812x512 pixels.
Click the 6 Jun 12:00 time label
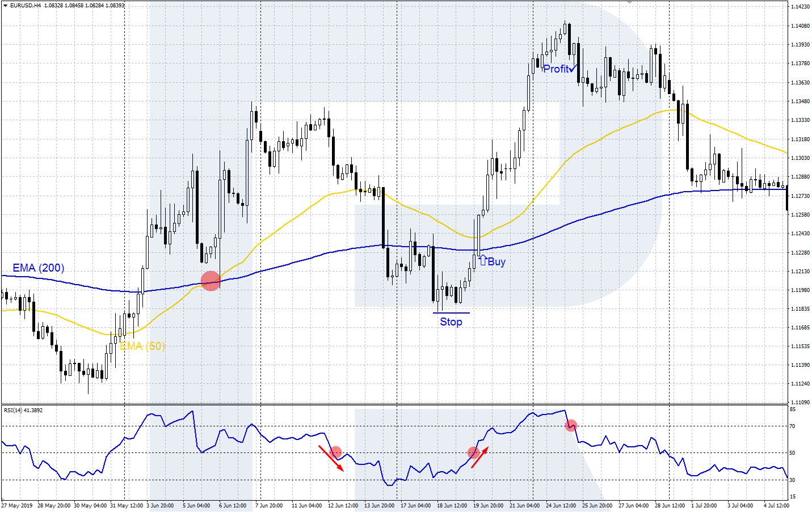(x=233, y=505)
